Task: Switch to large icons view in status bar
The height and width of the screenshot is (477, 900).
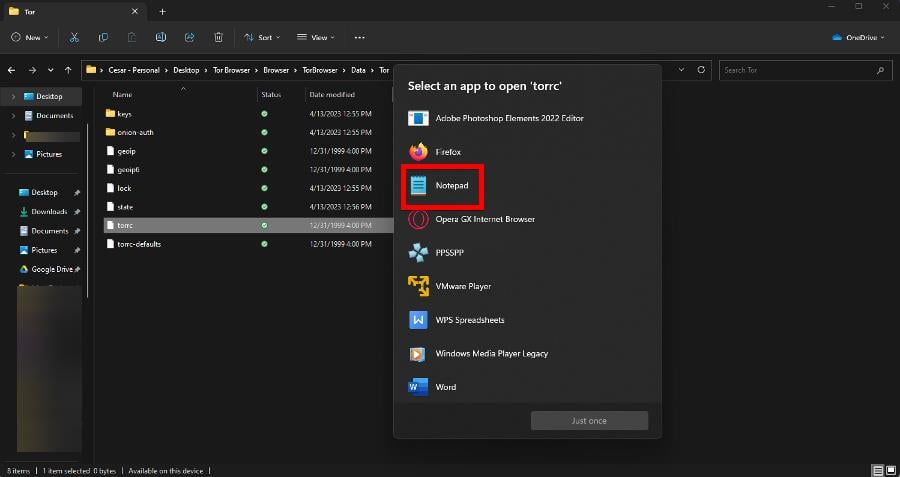Action: coord(891,471)
